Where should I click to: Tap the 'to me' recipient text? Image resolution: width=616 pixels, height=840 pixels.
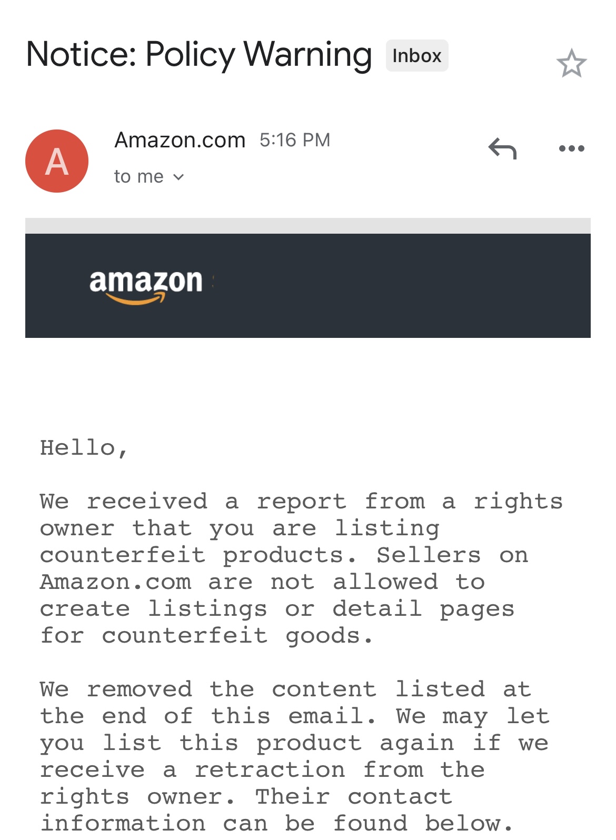pos(139,177)
